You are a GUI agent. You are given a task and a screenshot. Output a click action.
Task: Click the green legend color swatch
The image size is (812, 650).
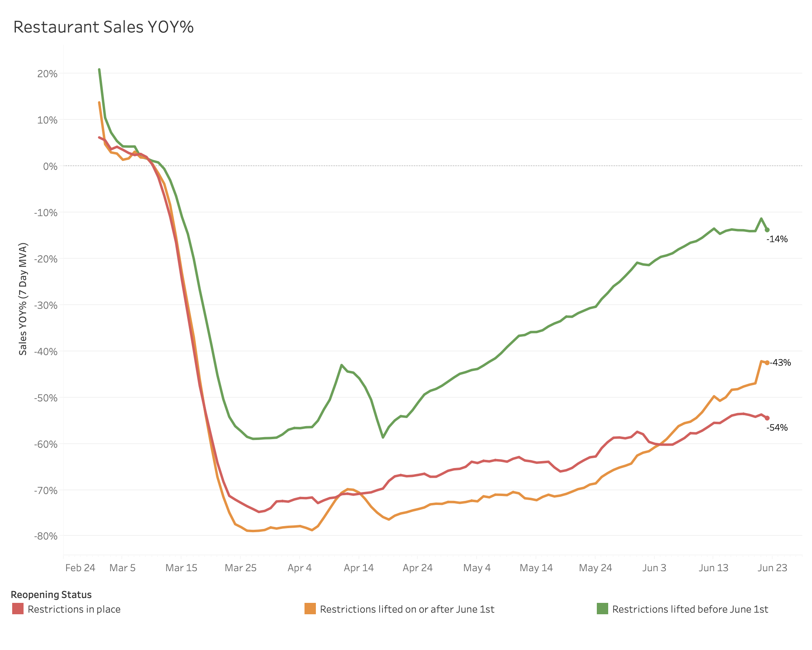pyautogui.click(x=603, y=609)
